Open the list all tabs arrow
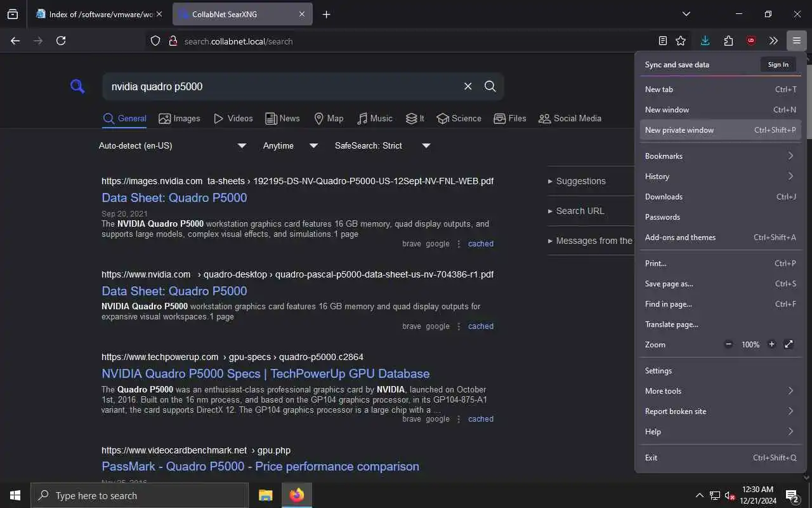The height and width of the screenshot is (508, 812). (686, 14)
